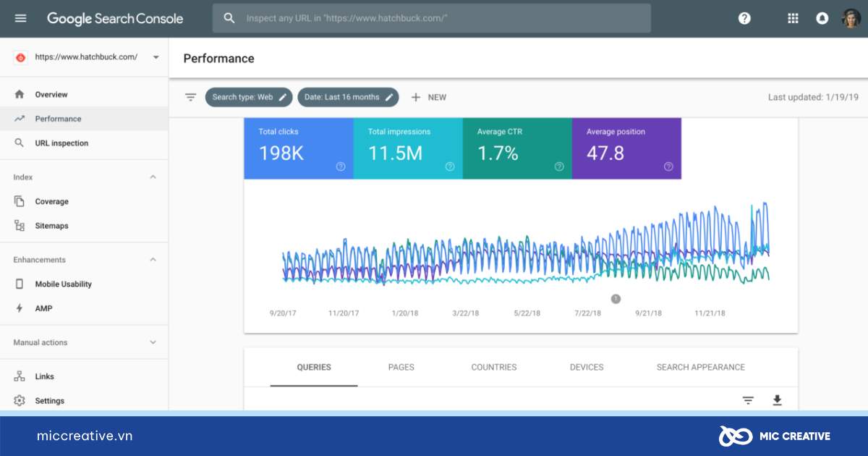The image size is (868, 456).
Task: Open the Mobile Usability report label
Action: pos(64,284)
